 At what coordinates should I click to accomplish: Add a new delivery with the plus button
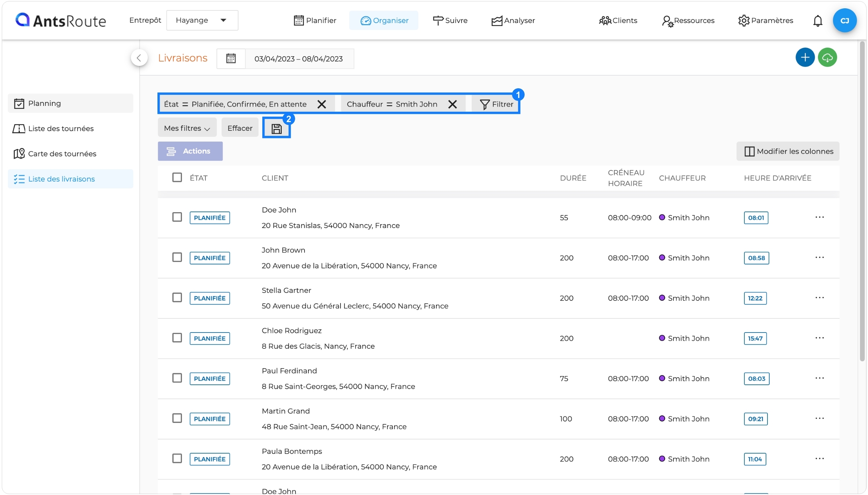click(x=805, y=57)
